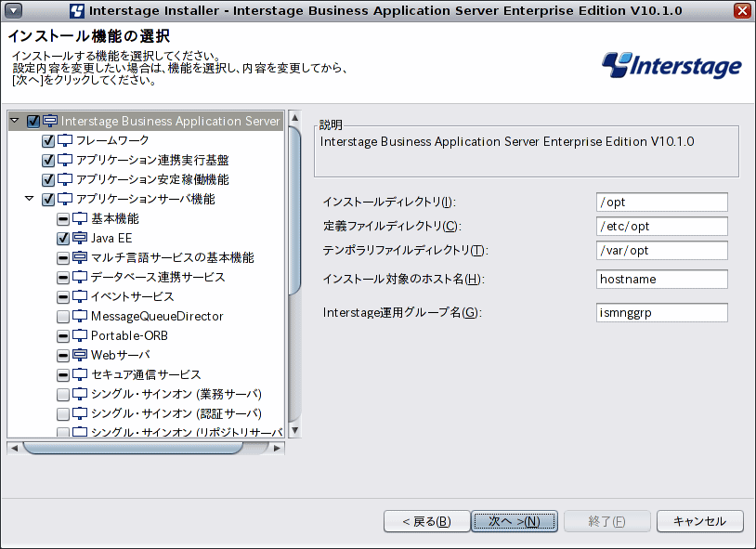756x549 pixels.
Task: Enable the MessageQueueDirector checkbox
Action: pos(63,317)
